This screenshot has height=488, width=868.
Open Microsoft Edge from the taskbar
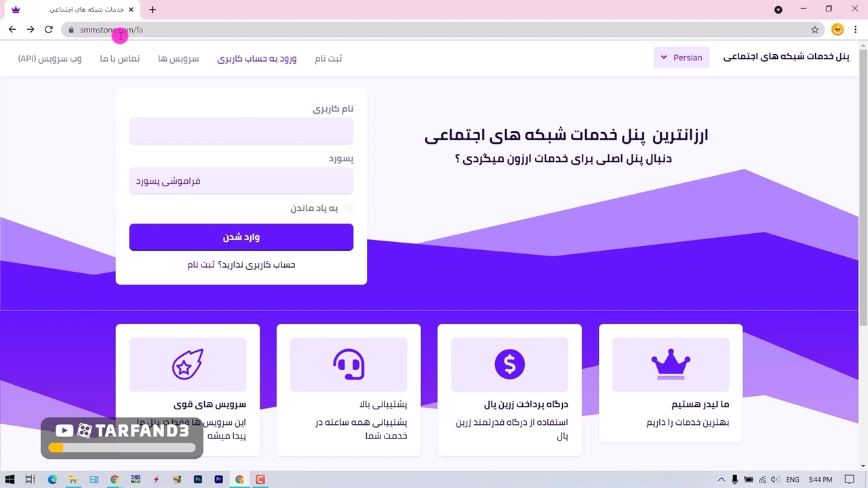(52, 480)
